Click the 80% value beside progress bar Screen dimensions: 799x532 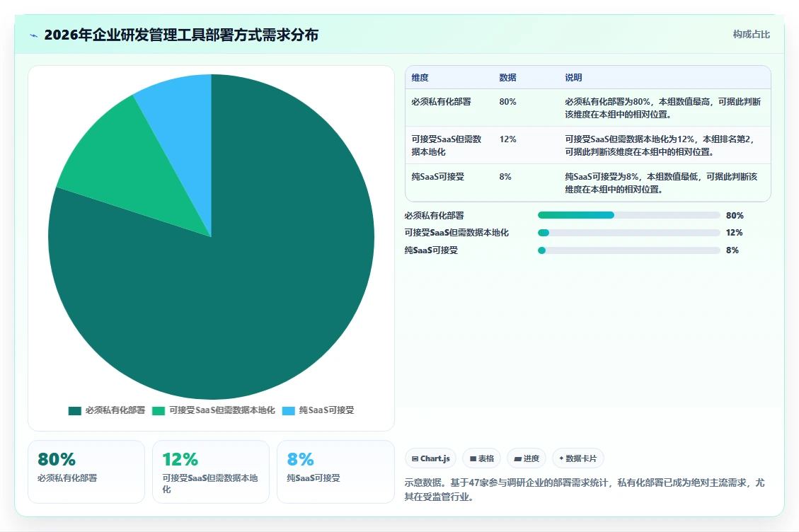coord(735,216)
